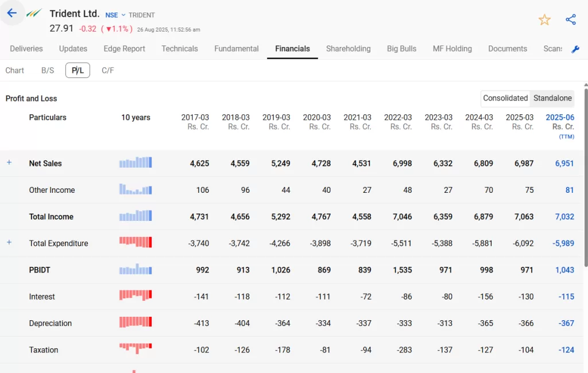This screenshot has height=373, width=588.
Task: View the Interest 10-year sparkline chart
Action: coord(136,296)
